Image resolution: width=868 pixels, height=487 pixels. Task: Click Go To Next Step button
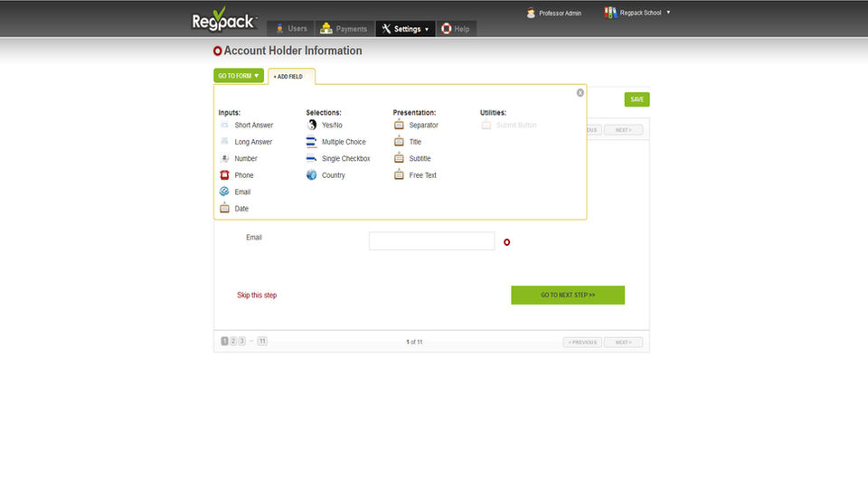pos(568,295)
